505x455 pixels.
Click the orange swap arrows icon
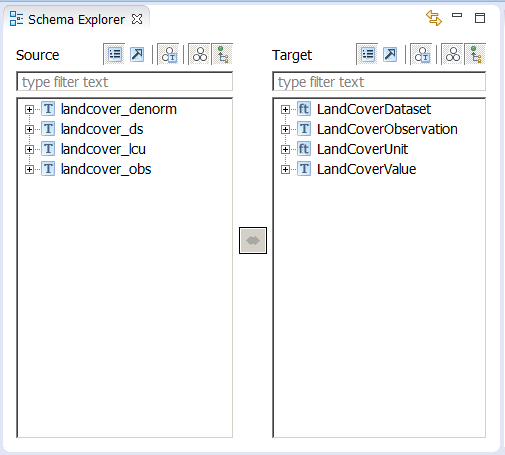click(x=434, y=18)
